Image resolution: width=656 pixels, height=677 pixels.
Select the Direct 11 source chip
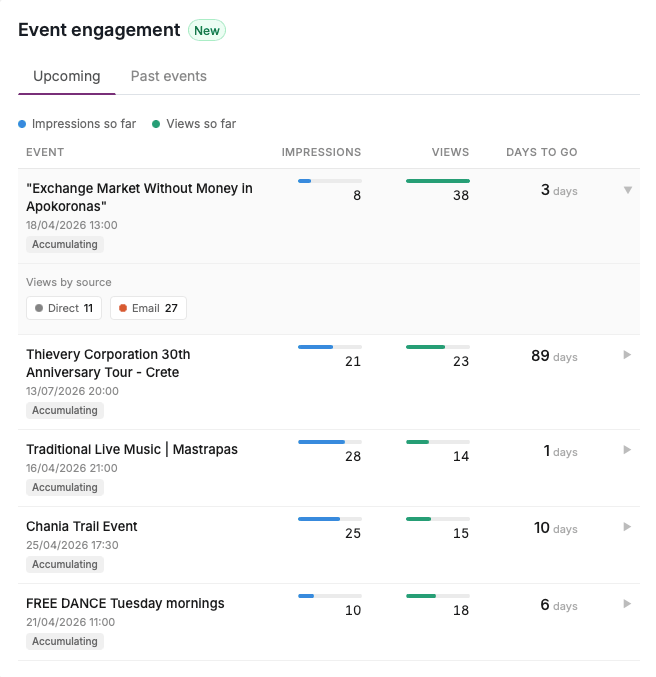tap(64, 308)
